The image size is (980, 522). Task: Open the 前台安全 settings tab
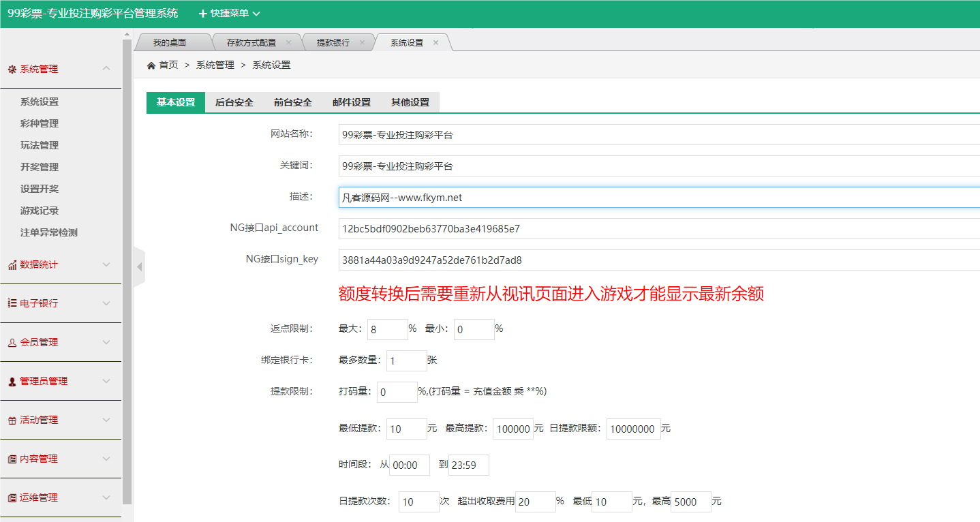click(293, 102)
